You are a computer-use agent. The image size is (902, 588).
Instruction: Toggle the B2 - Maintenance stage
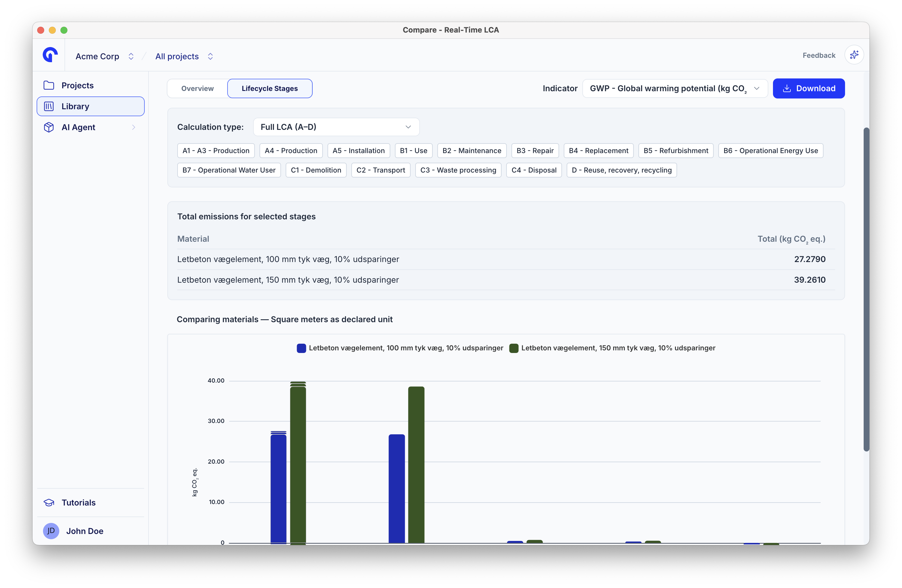click(471, 150)
